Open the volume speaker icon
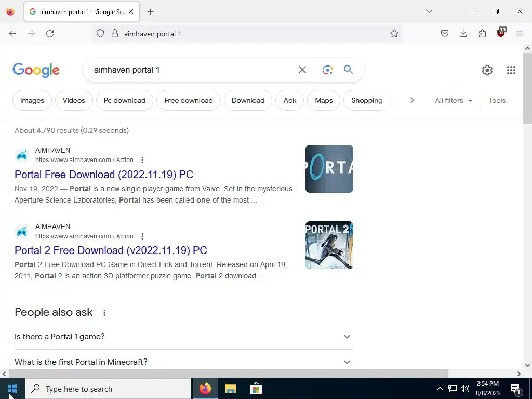532x399 pixels. pos(465,389)
